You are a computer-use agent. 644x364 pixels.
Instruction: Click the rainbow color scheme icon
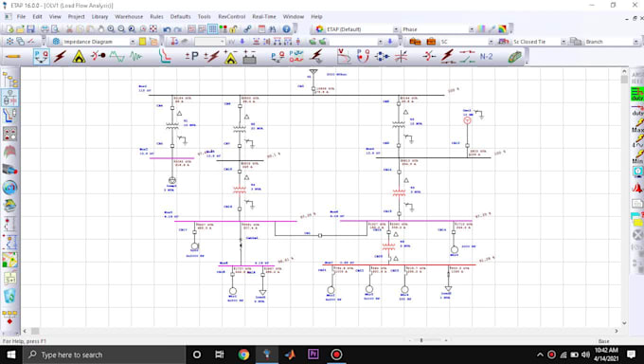tap(502, 29)
